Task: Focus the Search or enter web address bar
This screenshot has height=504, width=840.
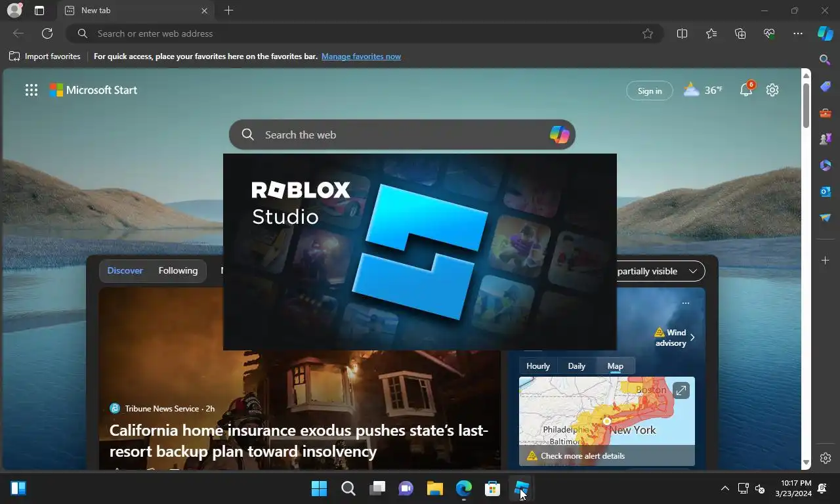Action: point(364,33)
